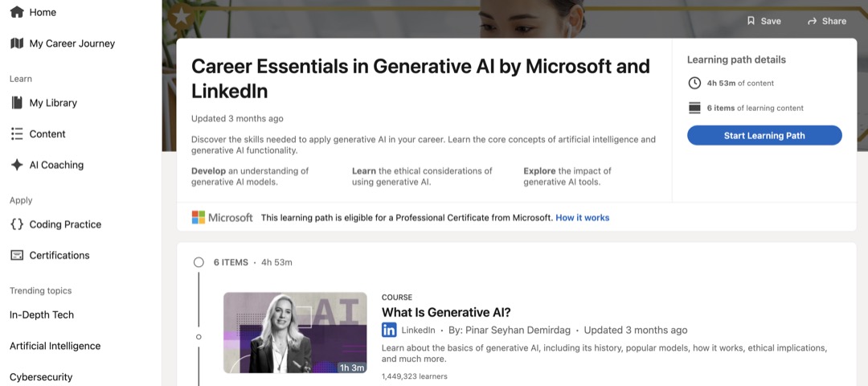Click the Certifications certificate icon

click(x=17, y=255)
